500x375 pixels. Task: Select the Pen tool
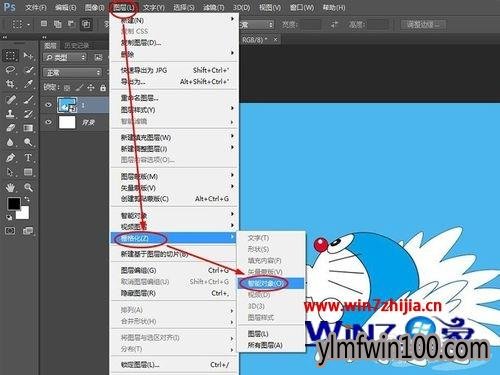coord(10,157)
